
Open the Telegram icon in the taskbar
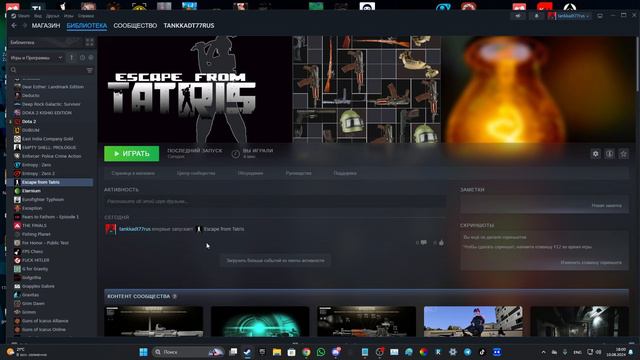tap(468, 352)
